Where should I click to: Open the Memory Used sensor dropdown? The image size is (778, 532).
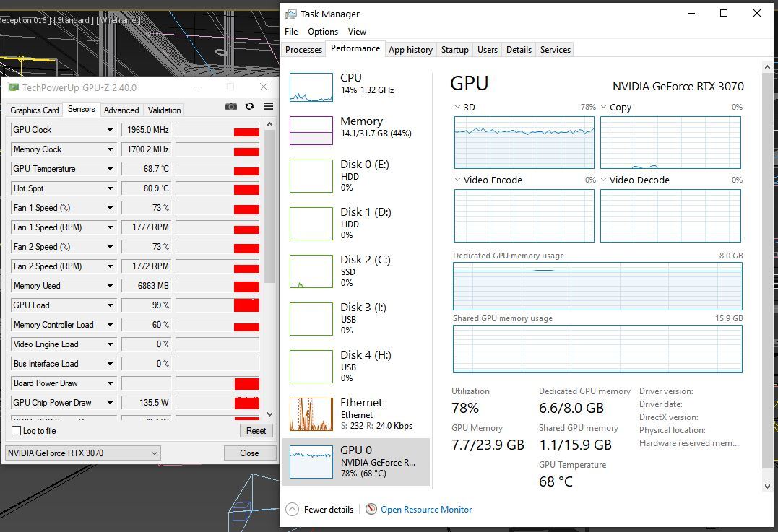(x=110, y=286)
